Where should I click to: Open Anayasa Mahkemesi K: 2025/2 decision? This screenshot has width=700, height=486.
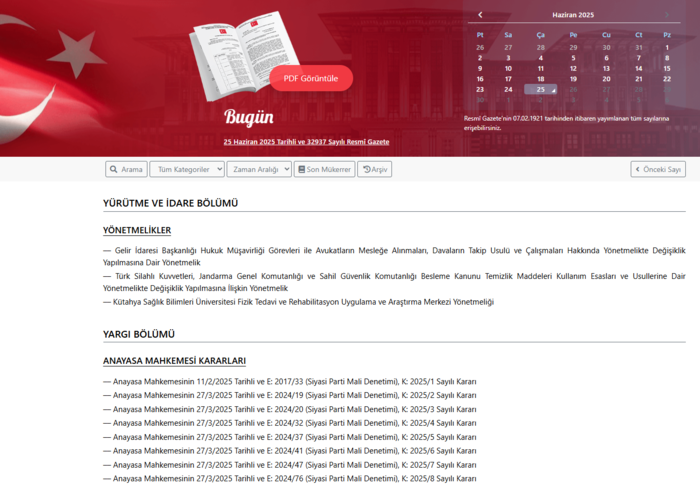290,395
